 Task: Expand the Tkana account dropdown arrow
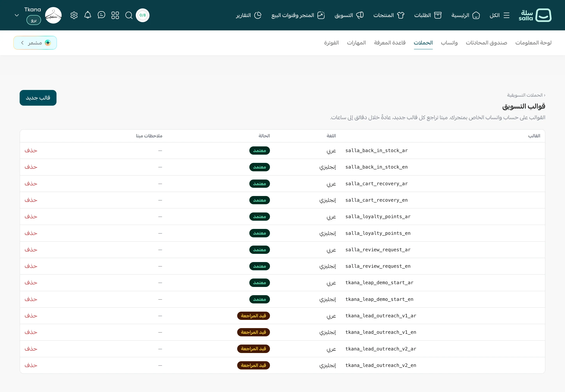click(17, 15)
